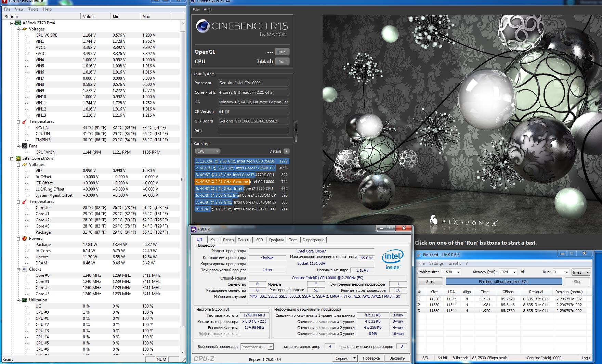Screen dimensions: 602x364
Task: Open the times unit dropdown in LinX
Action: tap(587, 272)
